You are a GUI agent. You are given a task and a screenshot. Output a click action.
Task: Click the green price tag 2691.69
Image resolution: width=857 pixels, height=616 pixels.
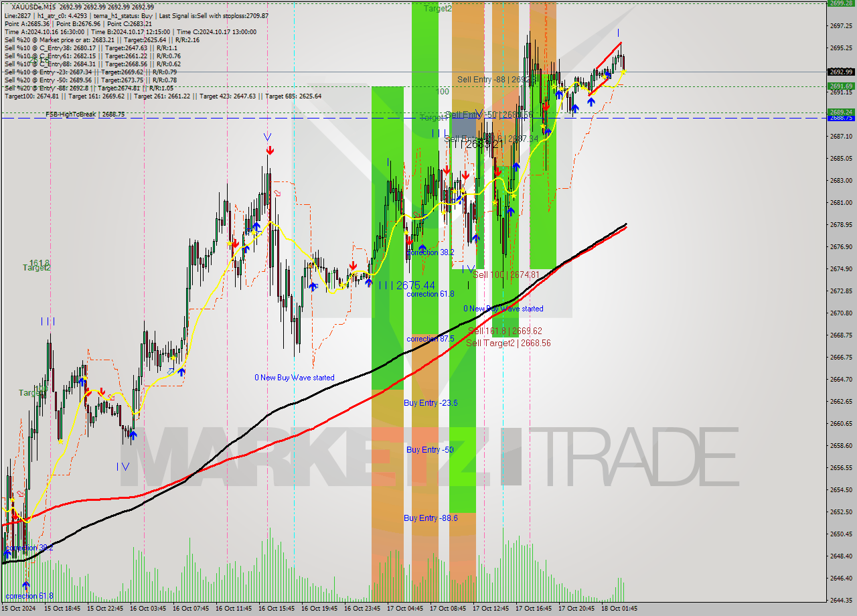(x=841, y=86)
